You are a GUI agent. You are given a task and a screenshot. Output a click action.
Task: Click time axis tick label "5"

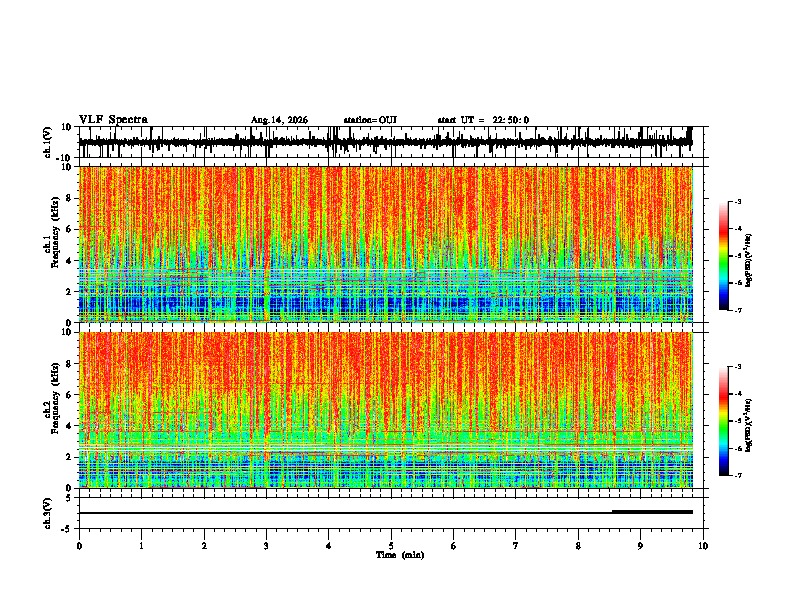391,546
